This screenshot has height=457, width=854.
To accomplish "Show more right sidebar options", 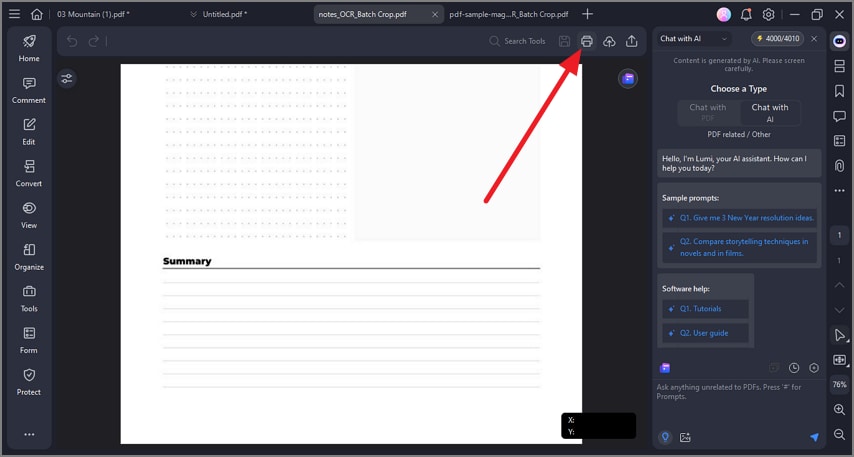I will [839, 191].
